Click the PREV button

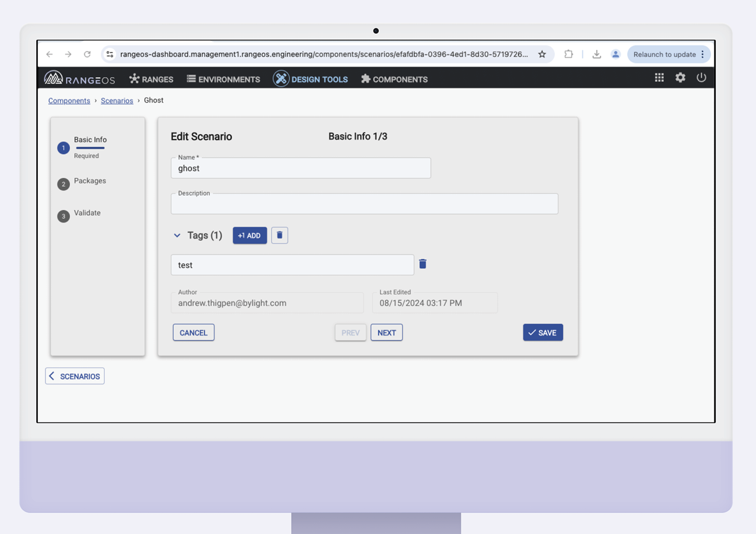pos(350,332)
